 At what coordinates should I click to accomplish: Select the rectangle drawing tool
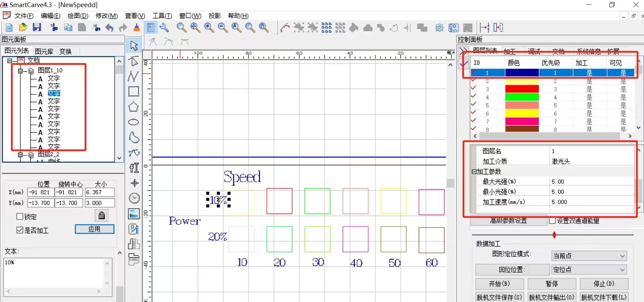click(134, 91)
